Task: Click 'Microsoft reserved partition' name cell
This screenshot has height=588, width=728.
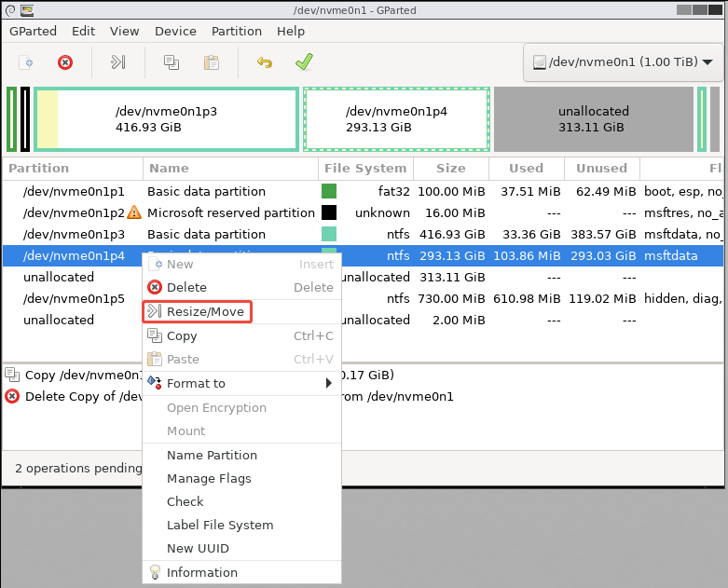Action: pos(231,212)
